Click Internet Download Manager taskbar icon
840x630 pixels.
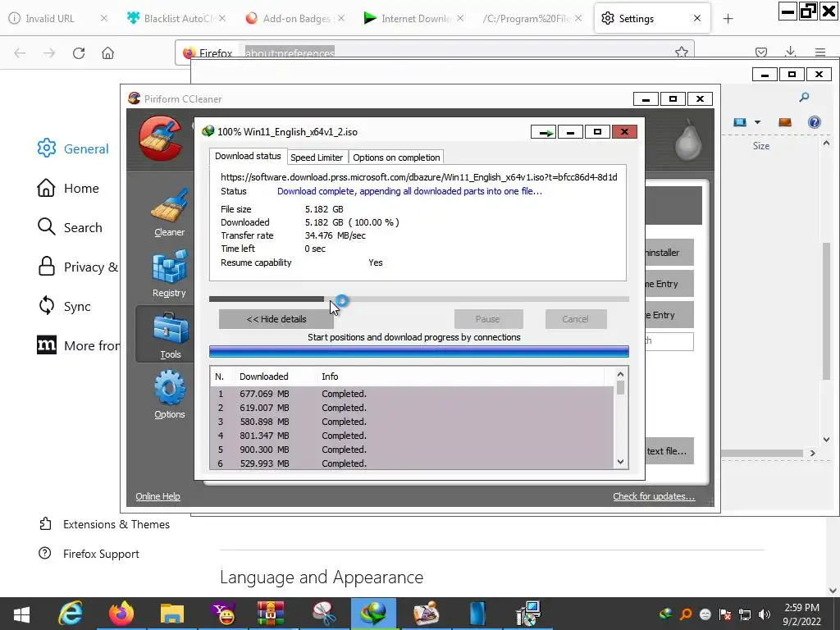coord(373,614)
